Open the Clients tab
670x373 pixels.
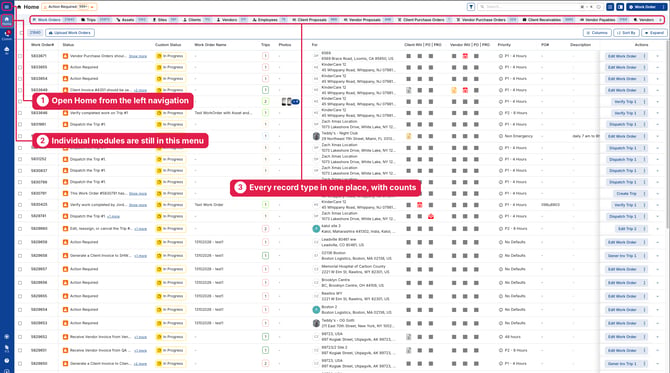click(x=197, y=20)
